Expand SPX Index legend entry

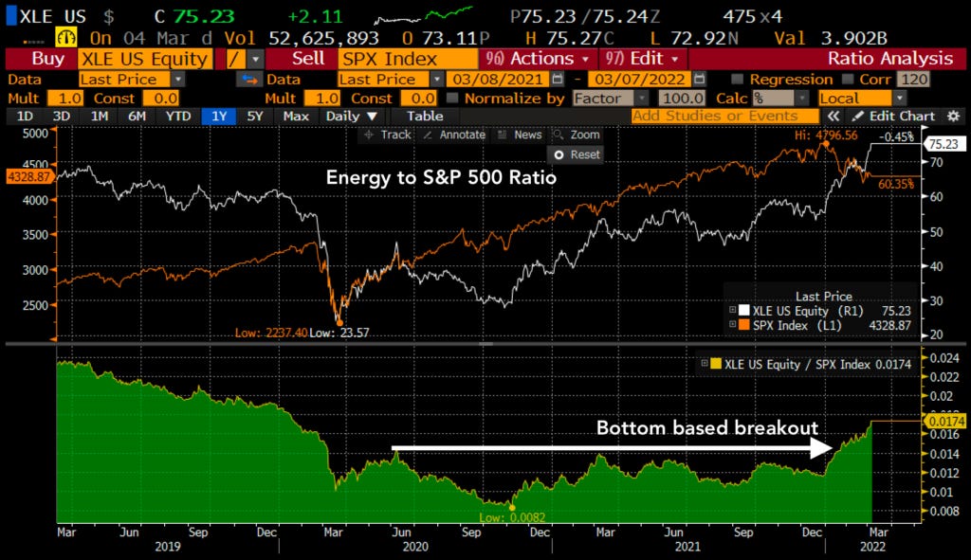[x=733, y=324]
